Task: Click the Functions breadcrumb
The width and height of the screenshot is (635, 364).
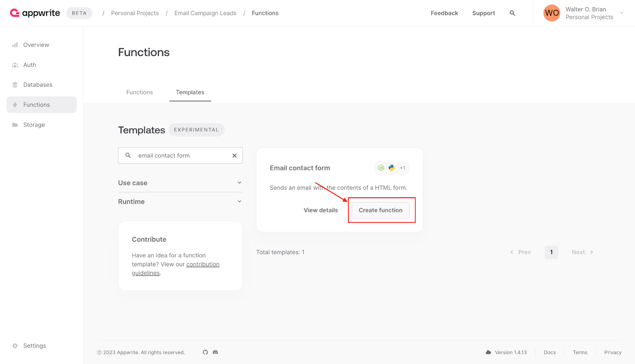Action: click(x=265, y=13)
